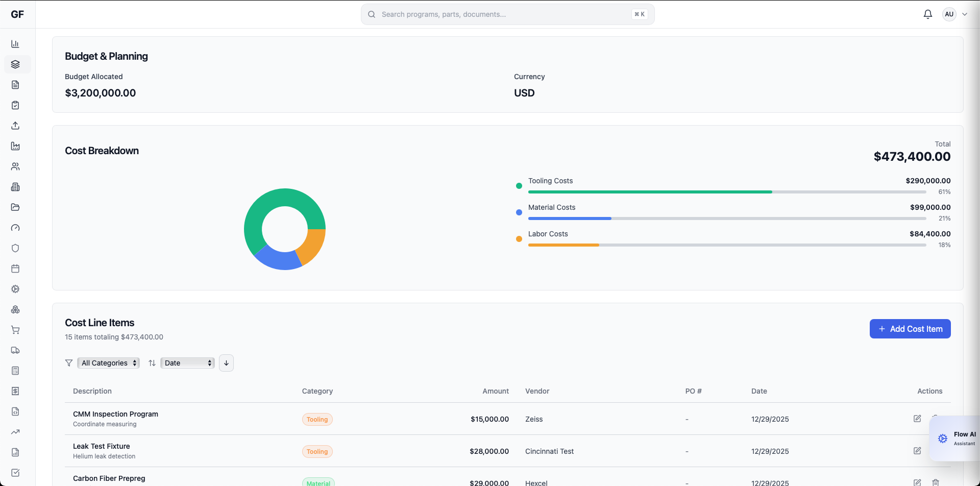Screen dimensions: 980x486
Task: Open the shopping cart procurement section
Action: [16, 330]
